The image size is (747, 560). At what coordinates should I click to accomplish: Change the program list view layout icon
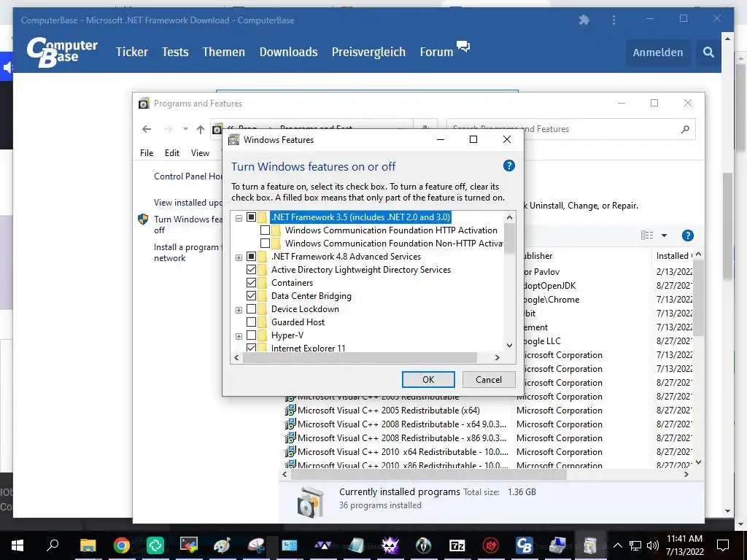click(x=647, y=236)
